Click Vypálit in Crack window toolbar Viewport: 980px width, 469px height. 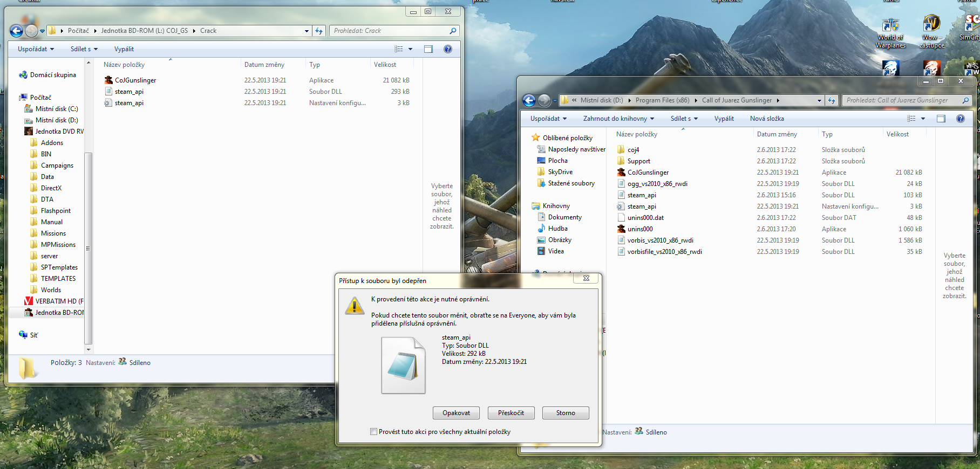pyautogui.click(x=124, y=49)
